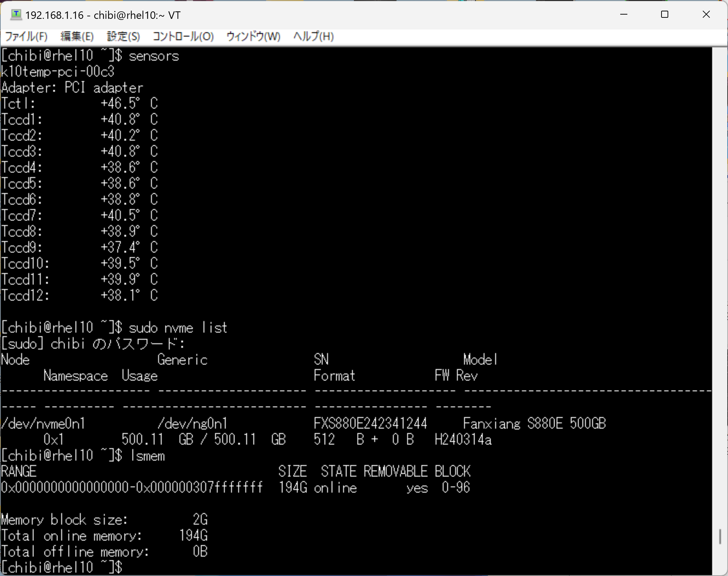Click the scrollbar track above the thumb
Image resolution: width=728 pixels, height=576 pixels.
720,284
